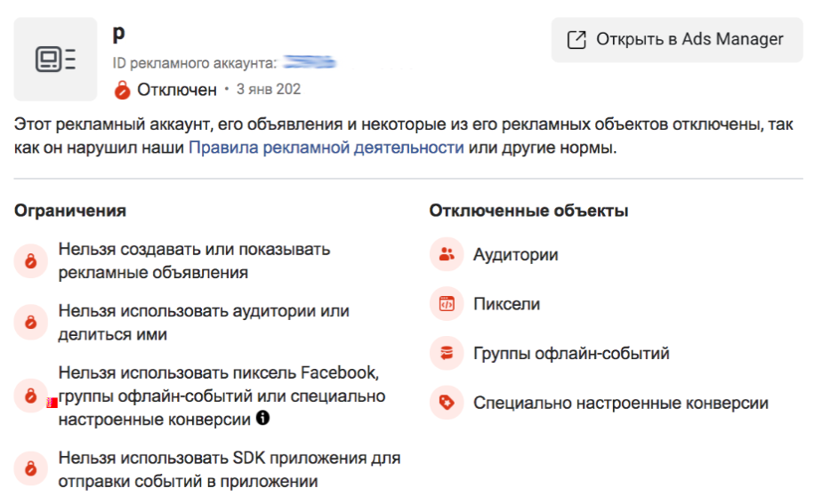Click the Отключен status label
The image size is (814, 504).
coord(177,90)
